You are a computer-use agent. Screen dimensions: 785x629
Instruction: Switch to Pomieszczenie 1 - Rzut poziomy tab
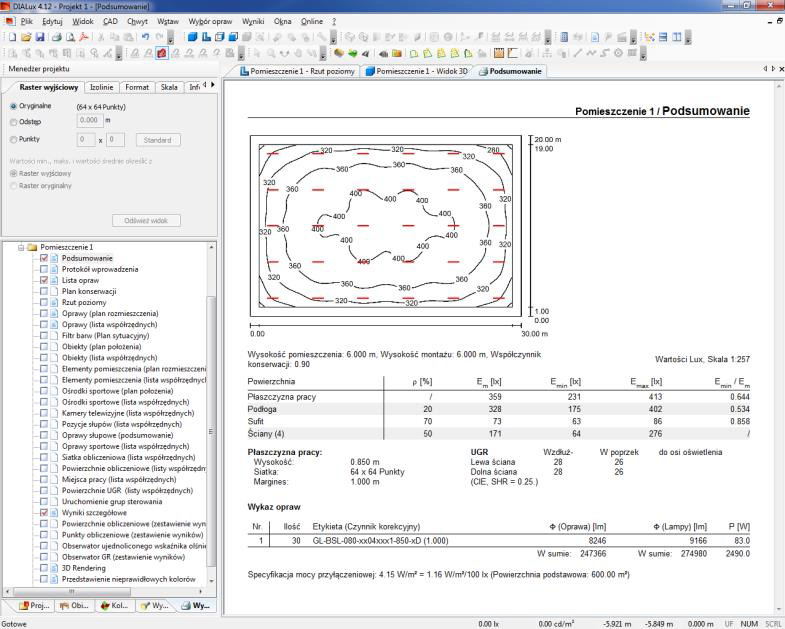297,71
